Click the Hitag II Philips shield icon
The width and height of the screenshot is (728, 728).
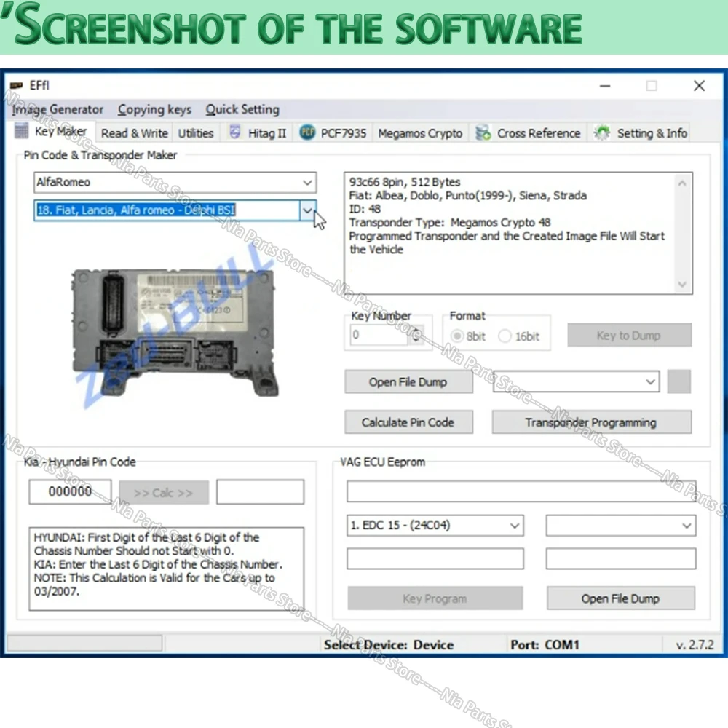click(x=235, y=132)
